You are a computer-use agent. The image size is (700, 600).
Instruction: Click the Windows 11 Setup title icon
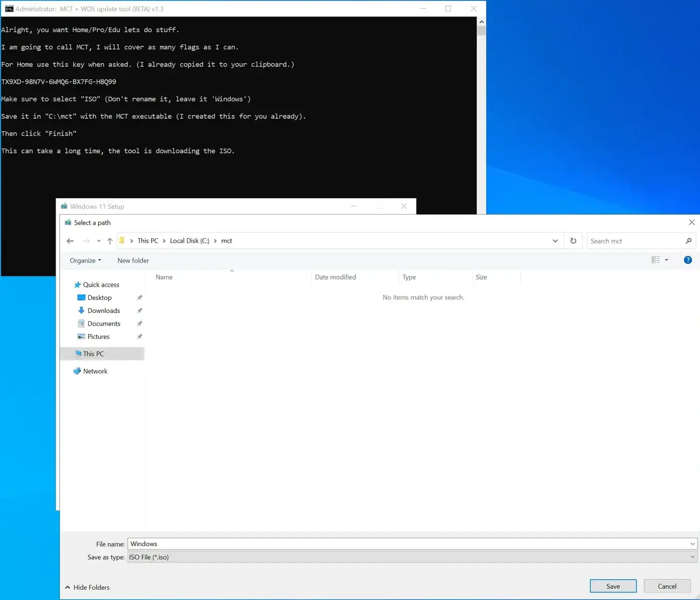[64, 206]
